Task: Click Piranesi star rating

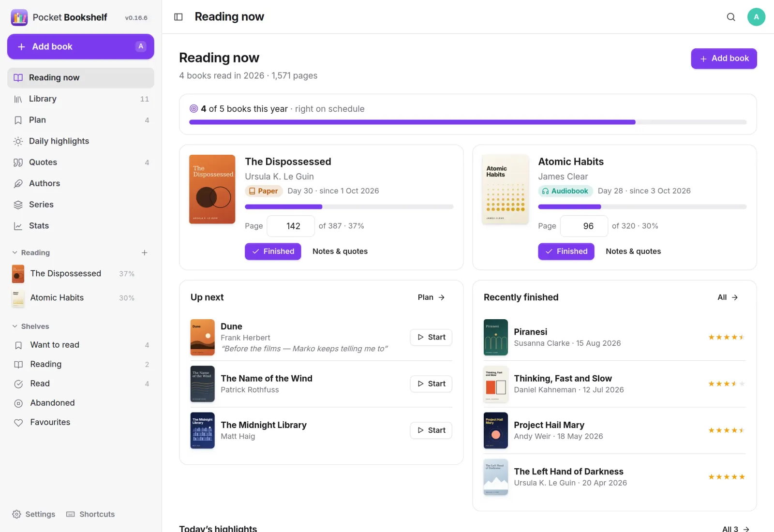Action: tap(726, 338)
